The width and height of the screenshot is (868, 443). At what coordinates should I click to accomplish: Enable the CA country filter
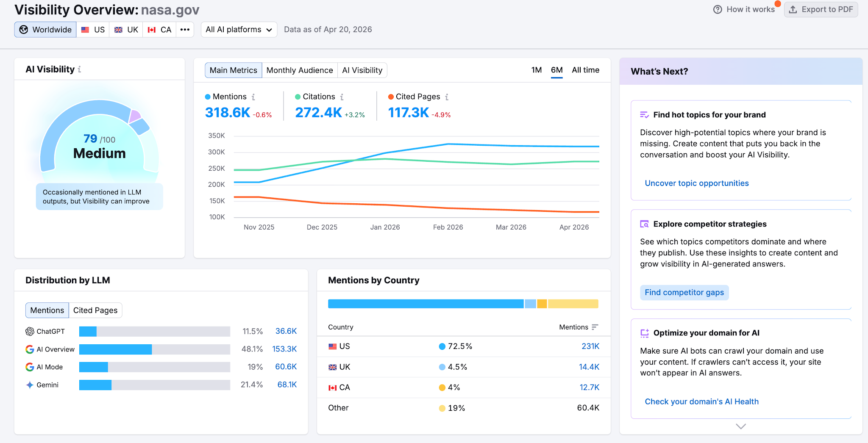coord(159,30)
